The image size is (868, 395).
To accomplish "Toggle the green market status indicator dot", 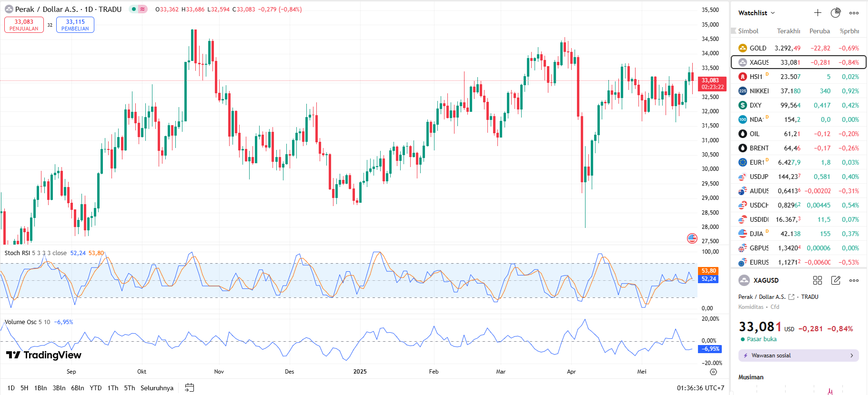I will [134, 9].
